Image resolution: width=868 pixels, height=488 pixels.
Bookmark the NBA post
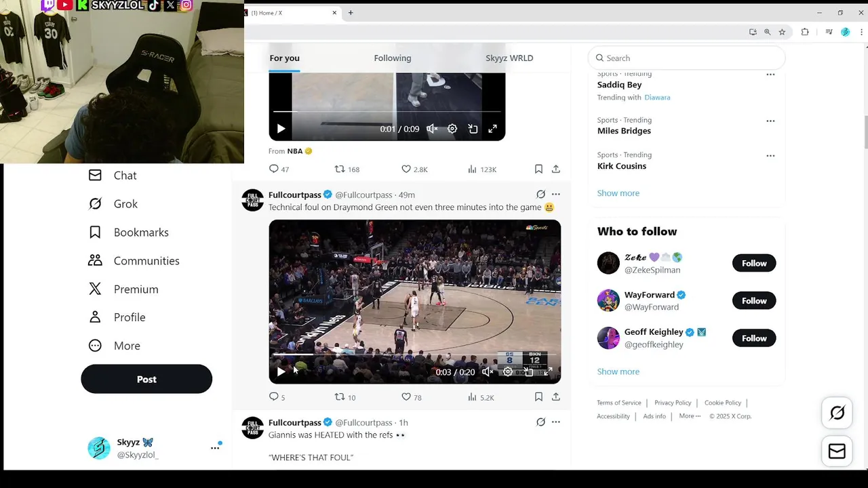(x=538, y=169)
